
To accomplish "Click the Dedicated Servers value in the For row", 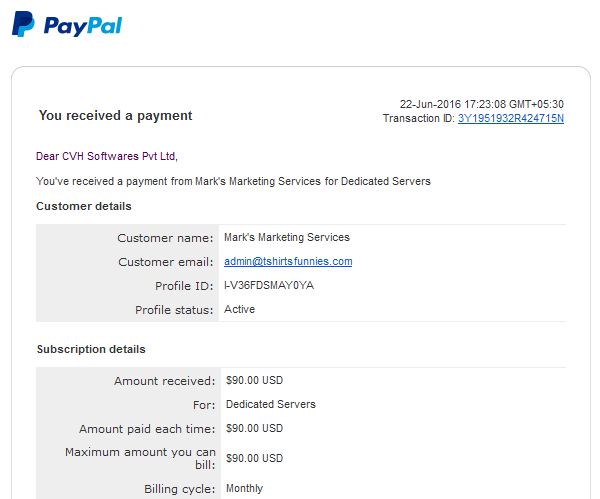I will click(271, 404).
